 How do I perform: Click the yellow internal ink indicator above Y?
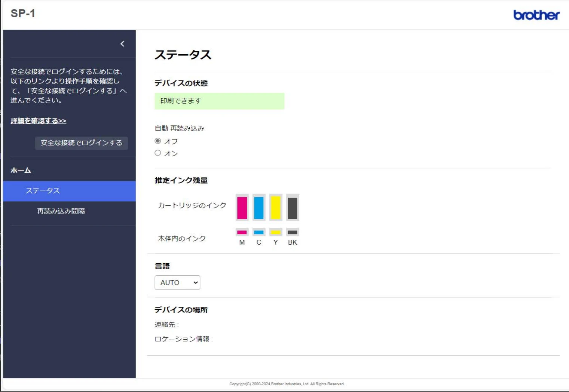click(276, 232)
